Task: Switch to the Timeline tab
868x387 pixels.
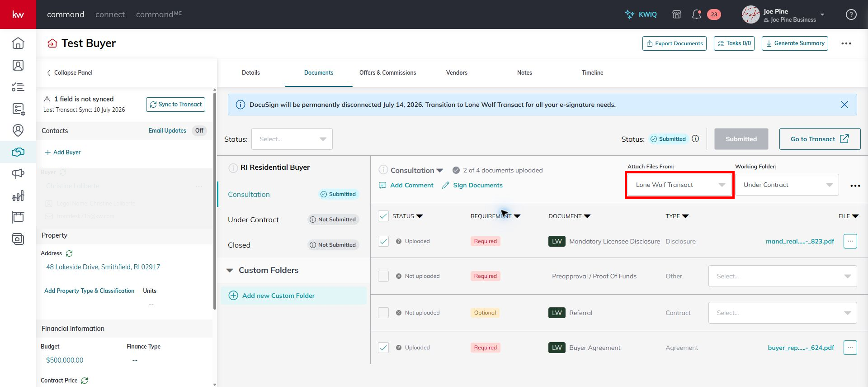Action: [592, 72]
